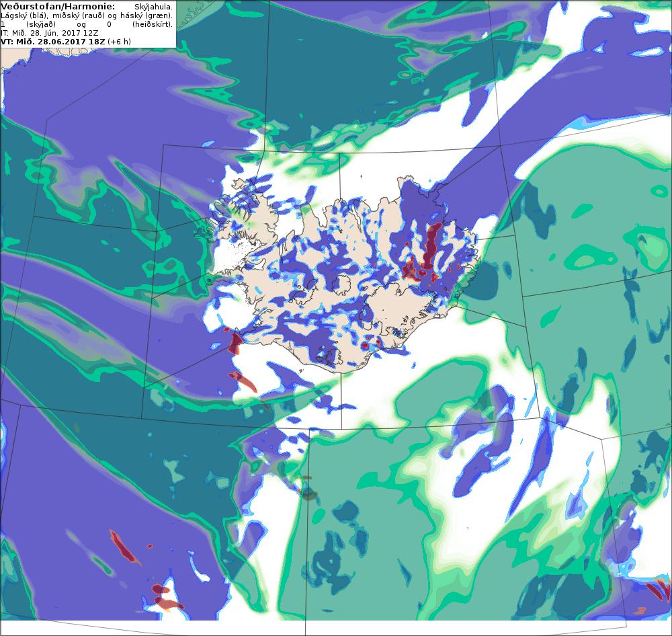Click the 'háský (græn)' legend text
The height and width of the screenshot is (636, 672).
[x=146, y=16]
